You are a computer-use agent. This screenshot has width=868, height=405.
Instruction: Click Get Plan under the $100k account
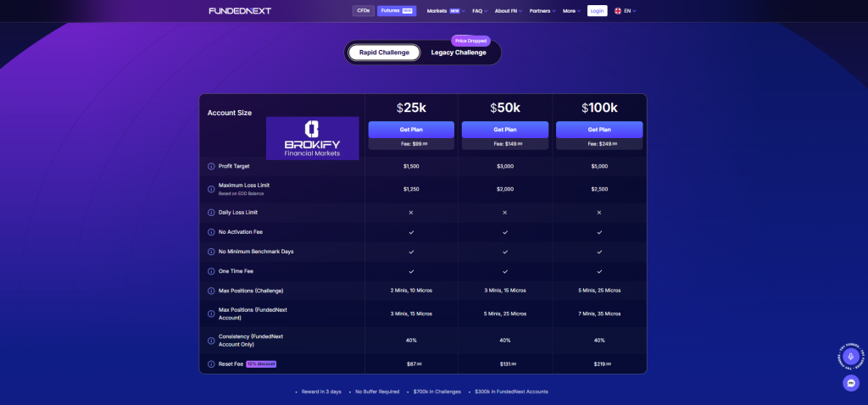click(599, 130)
